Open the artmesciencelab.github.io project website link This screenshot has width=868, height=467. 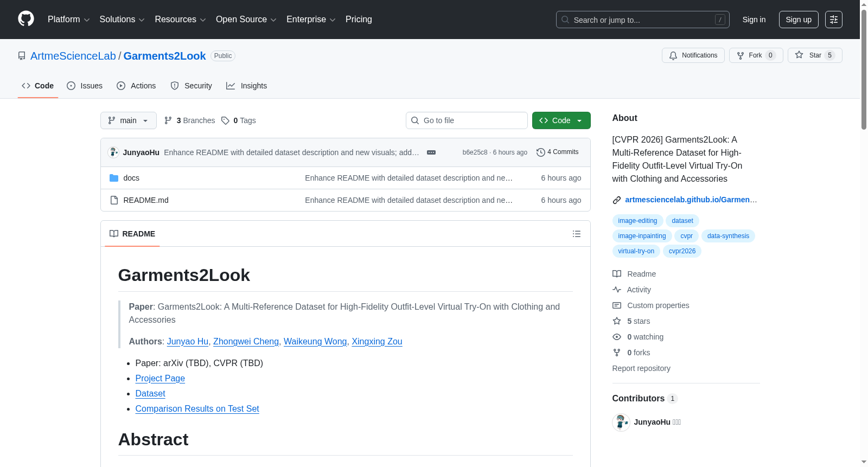click(x=691, y=200)
